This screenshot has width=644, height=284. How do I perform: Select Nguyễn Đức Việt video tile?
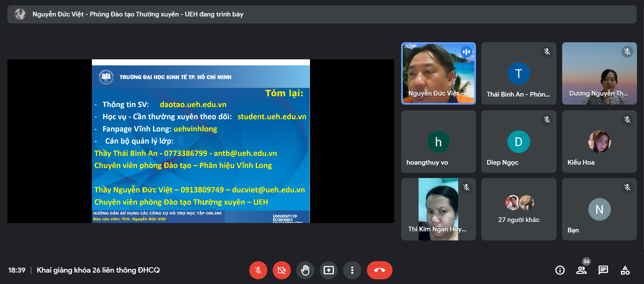[x=438, y=73]
